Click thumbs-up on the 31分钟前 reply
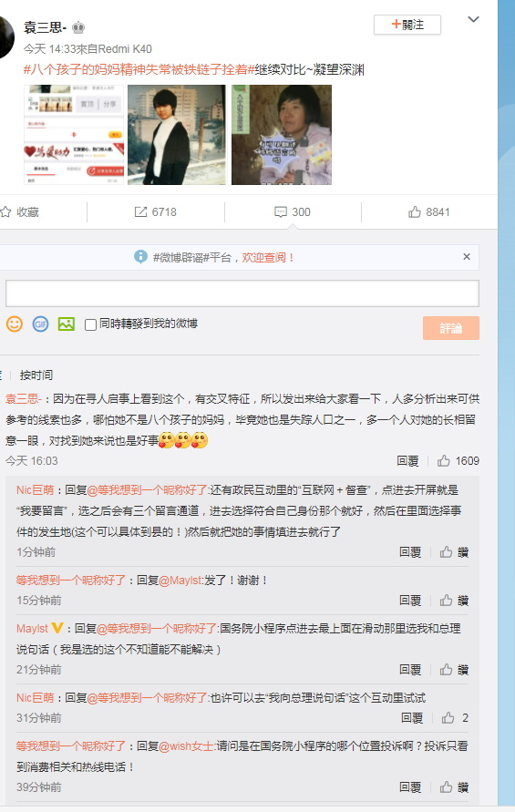The image size is (515, 812). pyautogui.click(x=448, y=718)
